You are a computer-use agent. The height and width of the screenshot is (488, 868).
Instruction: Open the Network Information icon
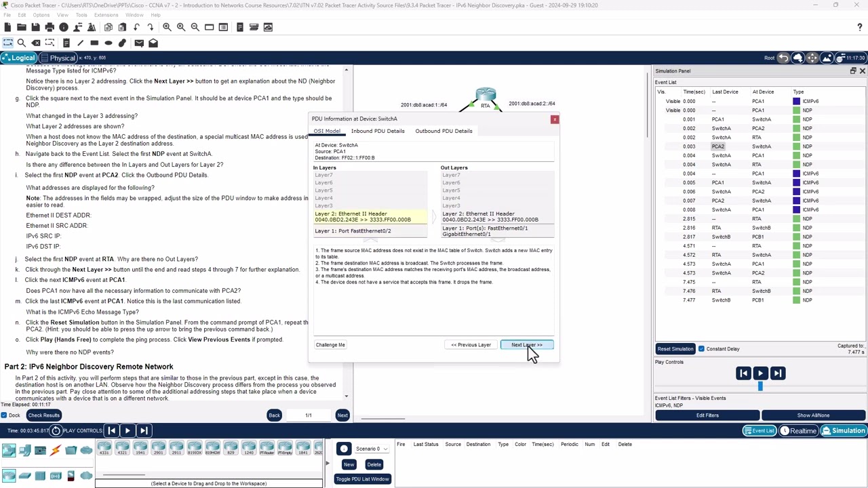pyautogui.click(x=64, y=27)
